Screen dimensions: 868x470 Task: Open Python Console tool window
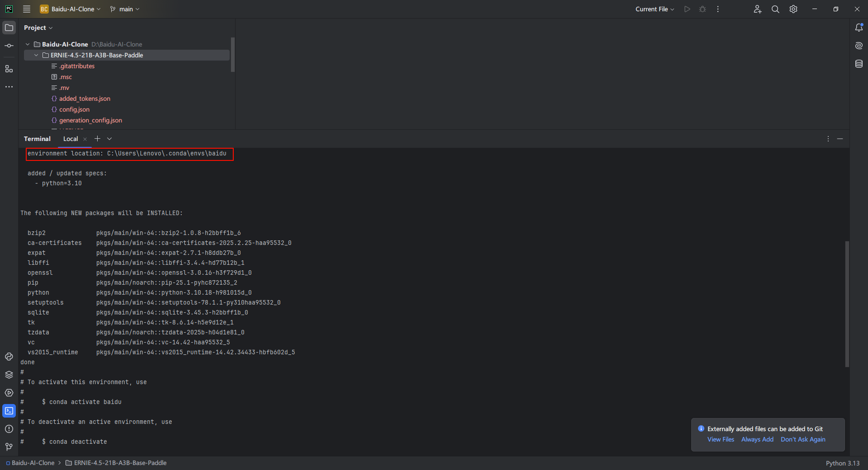pyautogui.click(x=9, y=357)
